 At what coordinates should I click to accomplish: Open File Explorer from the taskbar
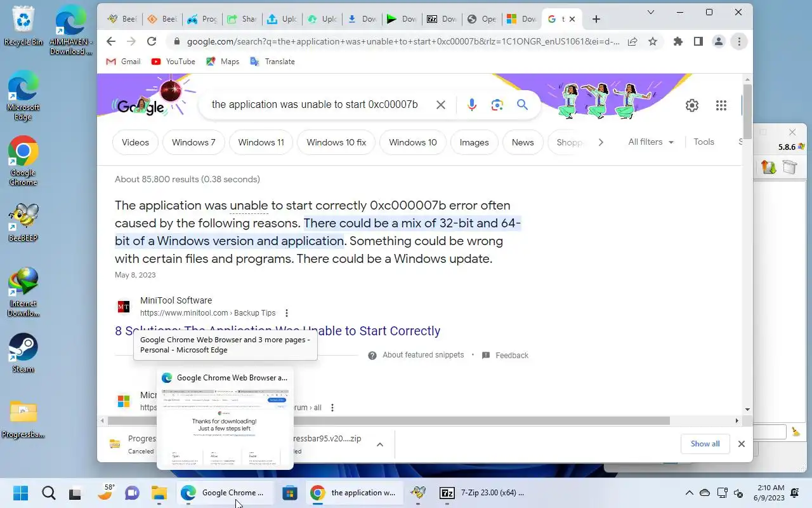tap(159, 493)
